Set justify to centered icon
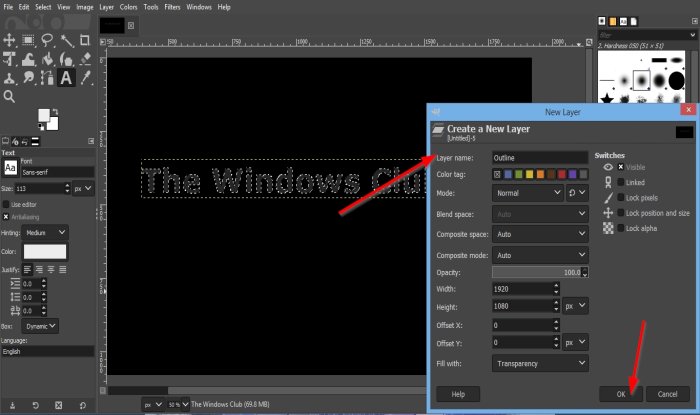This screenshot has width=700, height=415. 51,270
